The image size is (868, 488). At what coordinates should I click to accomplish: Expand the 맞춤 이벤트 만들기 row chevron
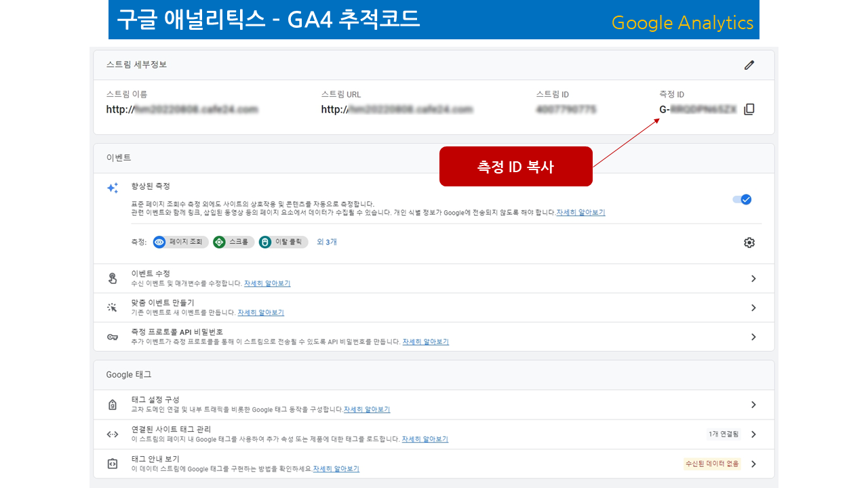(x=753, y=308)
